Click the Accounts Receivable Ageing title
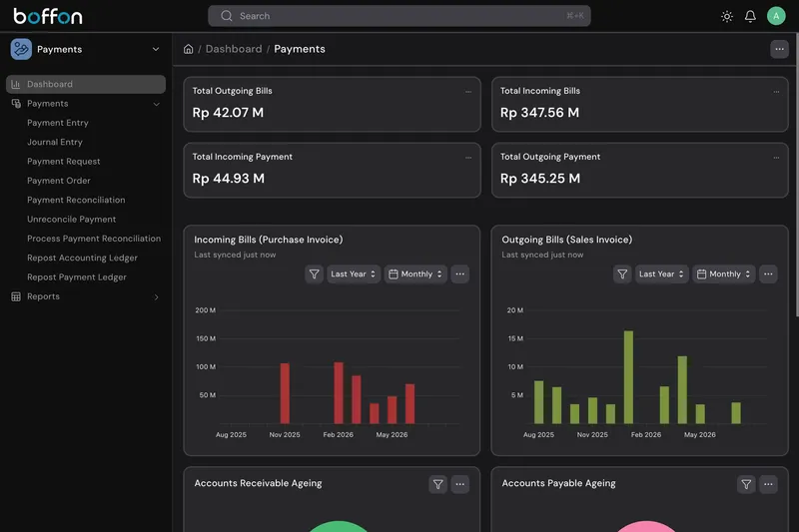The width and height of the screenshot is (799, 532). click(x=258, y=483)
